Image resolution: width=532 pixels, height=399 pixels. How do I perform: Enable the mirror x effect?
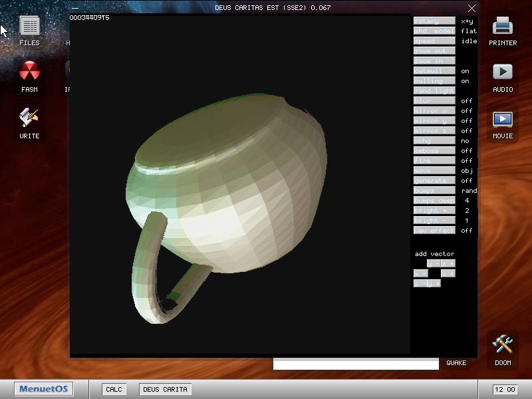tap(434, 110)
